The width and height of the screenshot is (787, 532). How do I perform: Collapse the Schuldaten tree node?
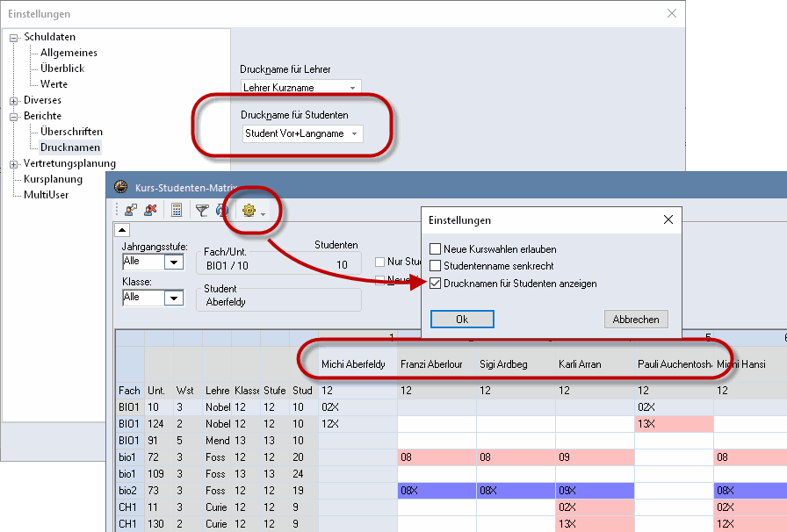click(x=13, y=38)
